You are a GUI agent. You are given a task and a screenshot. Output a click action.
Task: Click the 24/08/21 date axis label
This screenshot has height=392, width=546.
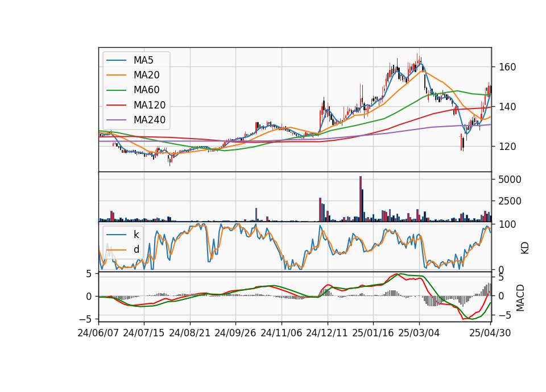190,333
